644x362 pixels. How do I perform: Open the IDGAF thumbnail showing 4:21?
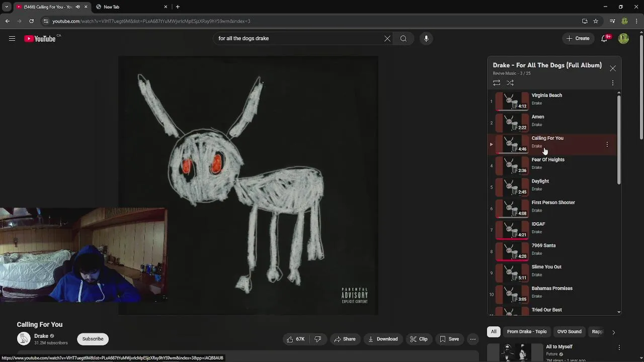click(x=512, y=230)
